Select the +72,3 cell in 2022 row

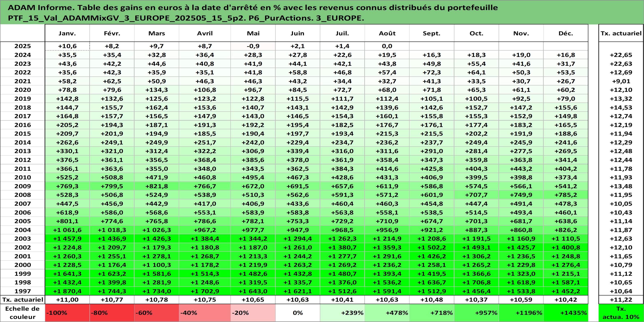coord(432,73)
